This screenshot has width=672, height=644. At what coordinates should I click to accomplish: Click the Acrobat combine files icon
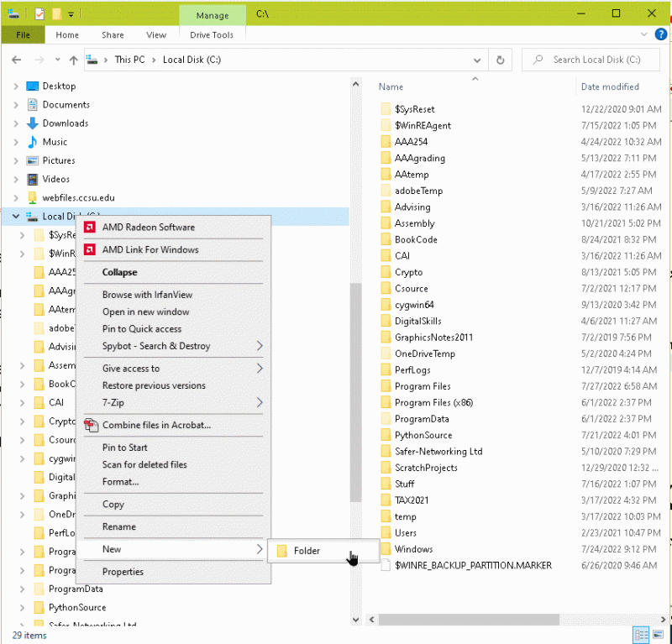(91, 425)
